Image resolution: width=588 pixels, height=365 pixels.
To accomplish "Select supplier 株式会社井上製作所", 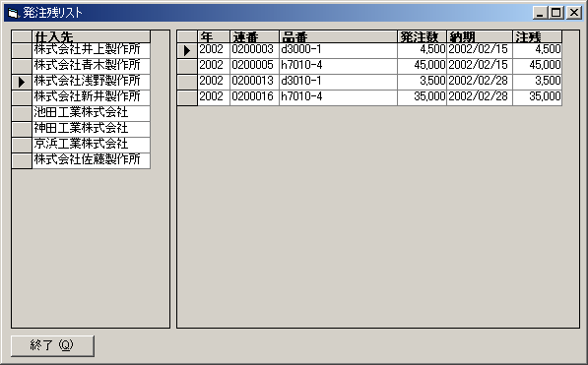I will 92,50.
